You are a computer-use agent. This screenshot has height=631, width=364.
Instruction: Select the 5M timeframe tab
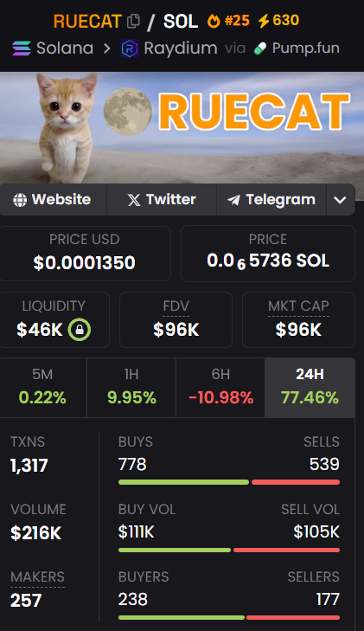point(43,388)
